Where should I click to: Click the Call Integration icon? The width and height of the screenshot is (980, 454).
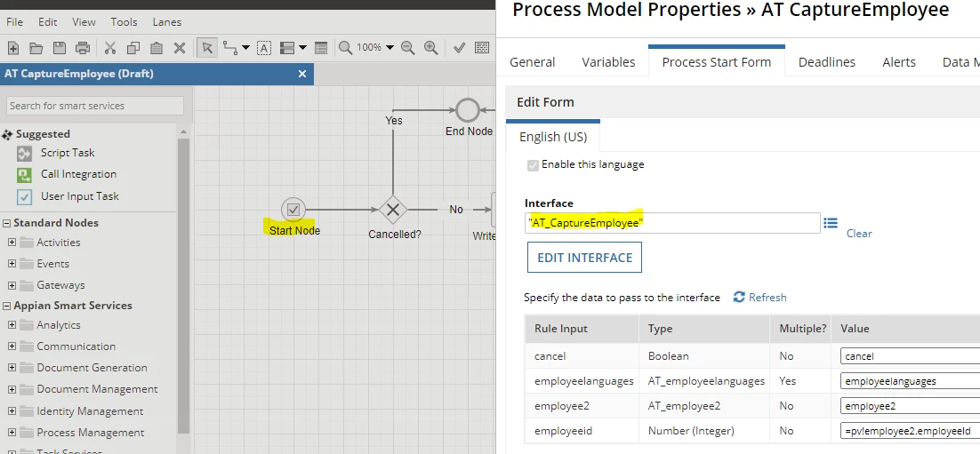pyautogui.click(x=24, y=174)
